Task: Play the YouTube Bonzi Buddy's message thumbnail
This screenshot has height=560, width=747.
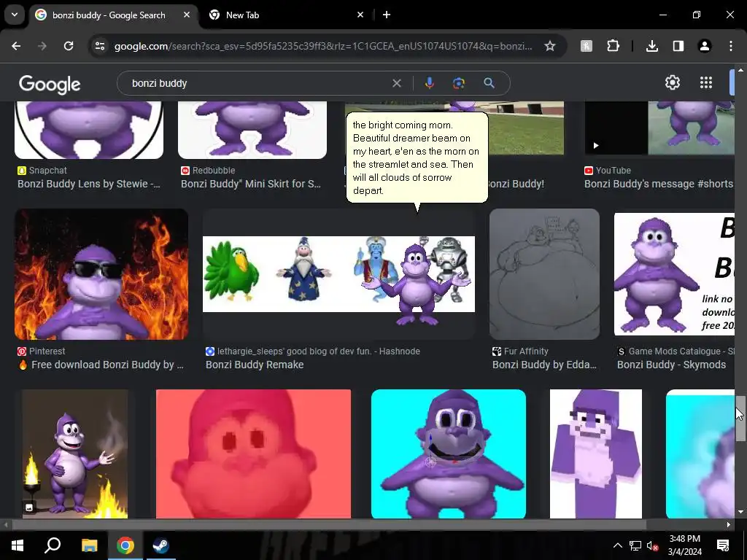Action: coord(659,128)
